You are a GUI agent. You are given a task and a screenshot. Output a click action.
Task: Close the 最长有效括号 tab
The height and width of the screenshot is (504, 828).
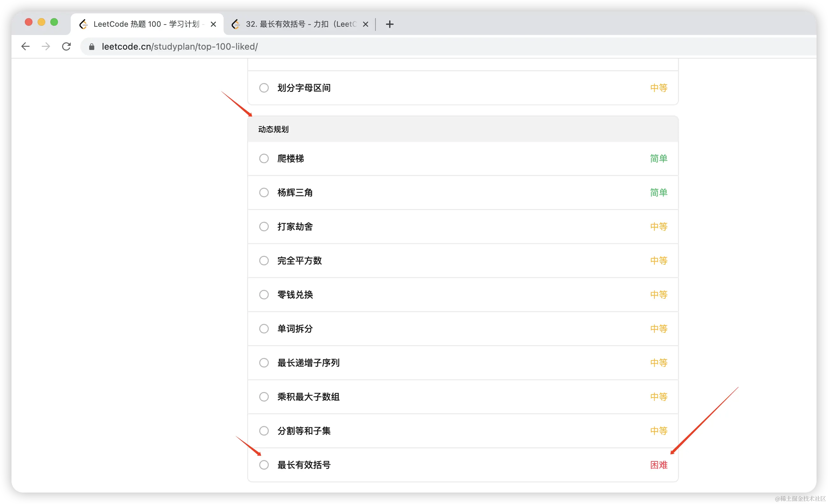click(x=366, y=24)
